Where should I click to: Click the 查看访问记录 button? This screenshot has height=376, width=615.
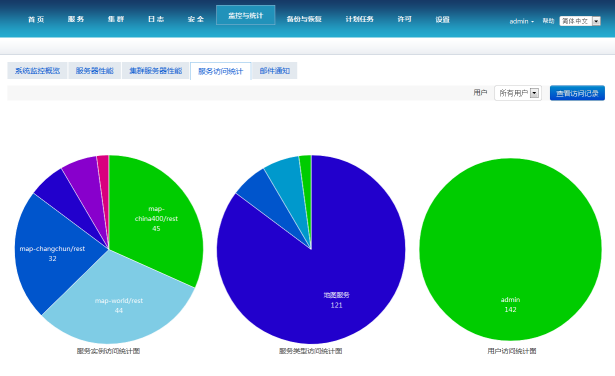[577, 93]
